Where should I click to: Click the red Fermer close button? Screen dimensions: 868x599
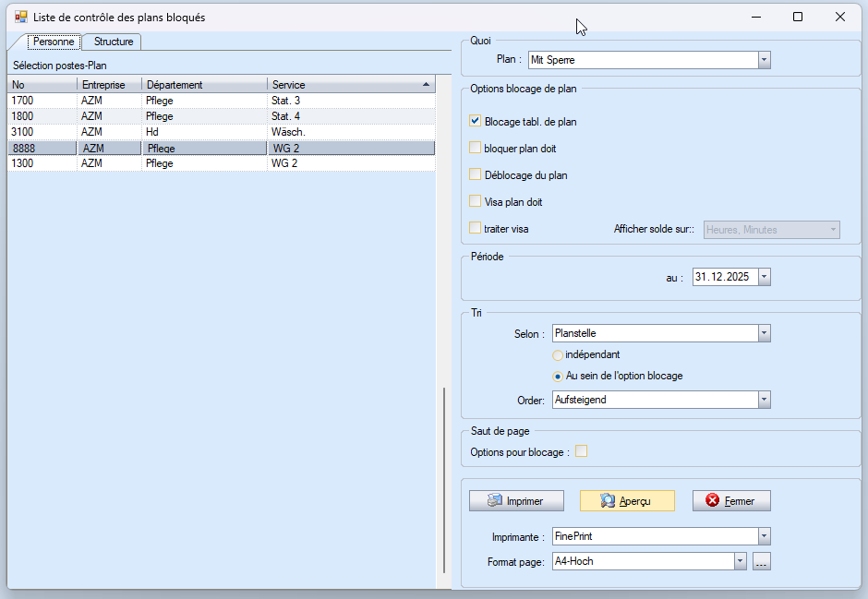(x=730, y=500)
